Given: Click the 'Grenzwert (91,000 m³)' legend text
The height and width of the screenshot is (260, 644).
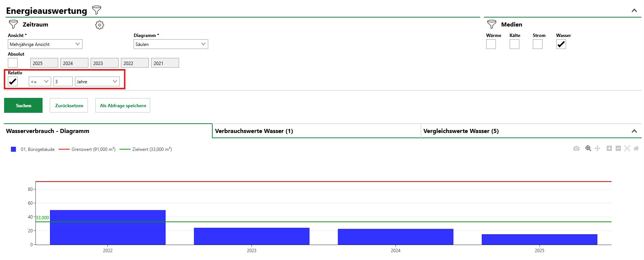Looking at the screenshot, I should coord(94,149).
